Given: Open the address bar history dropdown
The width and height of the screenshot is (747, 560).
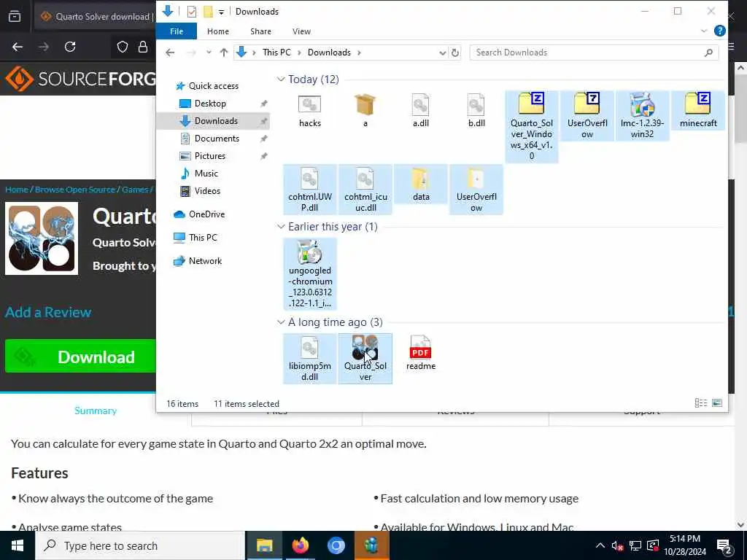Looking at the screenshot, I should tap(443, 52).
